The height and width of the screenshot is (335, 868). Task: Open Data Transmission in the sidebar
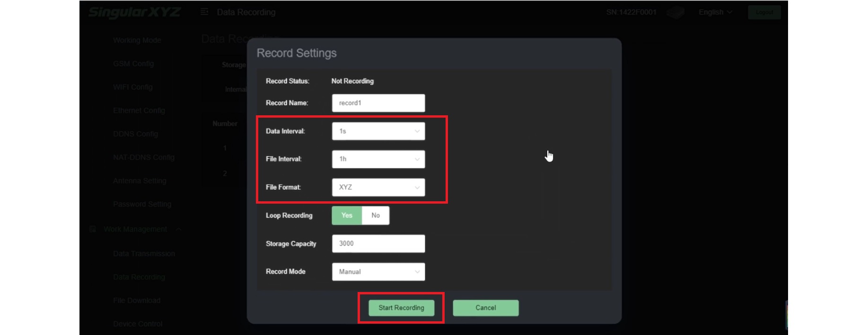[x=144, y=254]
